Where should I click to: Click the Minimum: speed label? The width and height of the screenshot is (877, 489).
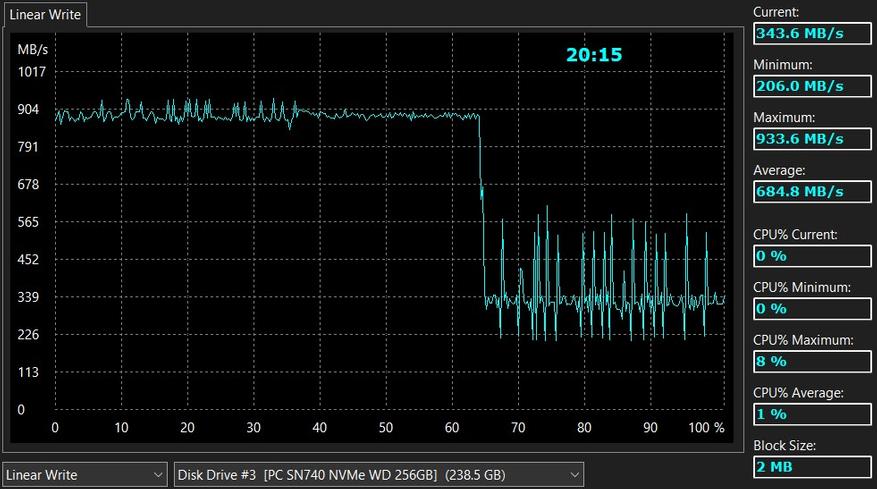782,64
